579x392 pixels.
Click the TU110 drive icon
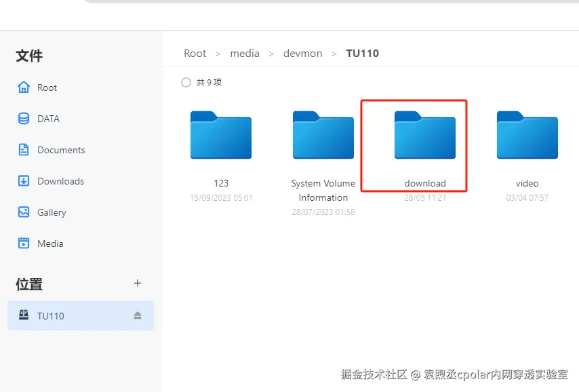pos(24,315)
